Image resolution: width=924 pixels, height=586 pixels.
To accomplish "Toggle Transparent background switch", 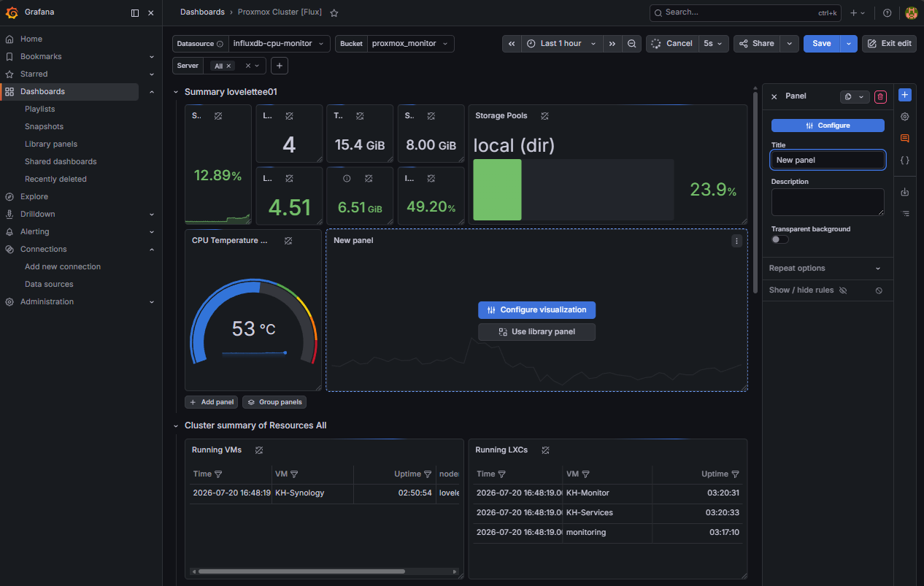I will tap(779, 239).
